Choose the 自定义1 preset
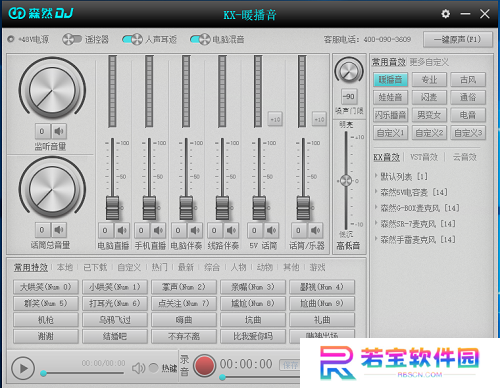Viewport: 500px width, 388px height. [x=390, y=133]
